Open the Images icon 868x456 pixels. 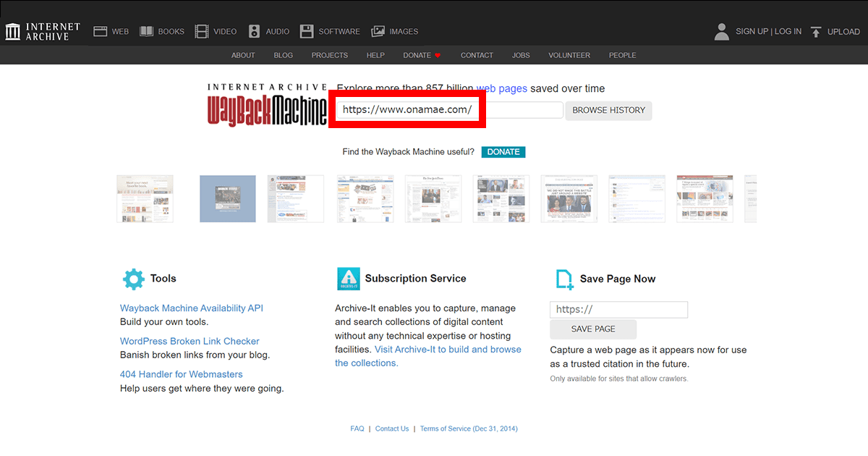pos(378,32)
